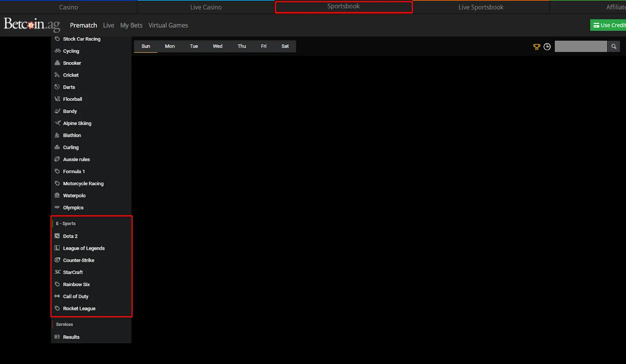Click the Waterpolo icon
626x364 pixels.
point(57,195)
